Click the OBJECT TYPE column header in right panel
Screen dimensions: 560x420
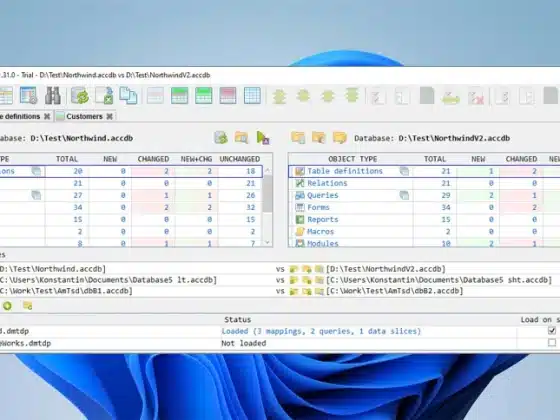tap(352, 159)
